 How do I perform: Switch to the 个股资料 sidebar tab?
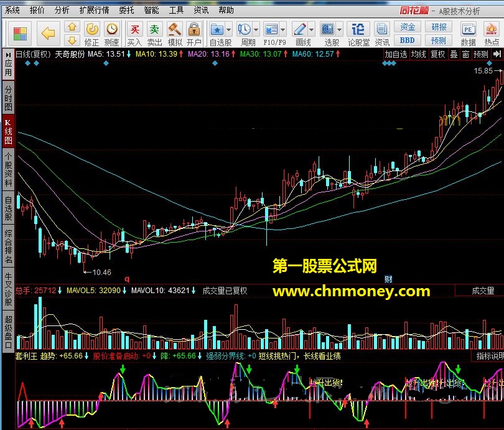click(x=8, y=169)
